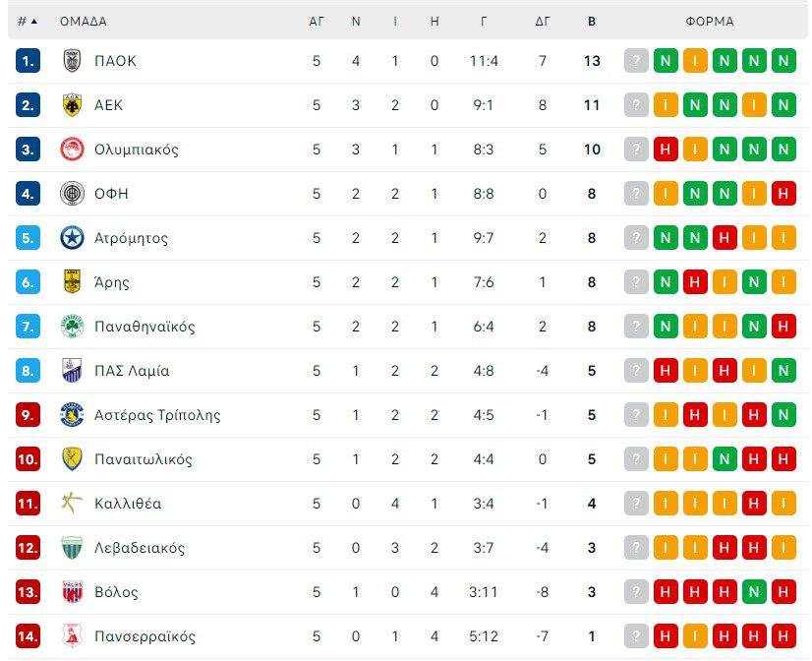This screenshot has width=812, height=661.
Task: Click ΠΑΟΚ's gray upcoming match badge
Action: click(637, 61)
